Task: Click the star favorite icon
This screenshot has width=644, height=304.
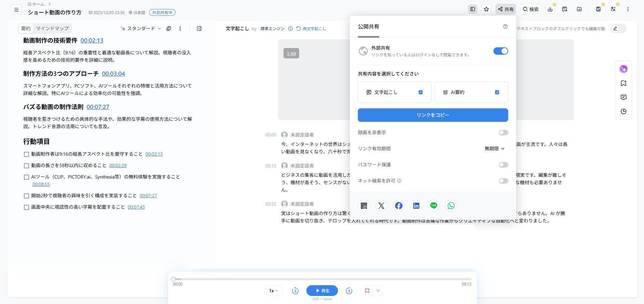Action: tap(486, 9)
